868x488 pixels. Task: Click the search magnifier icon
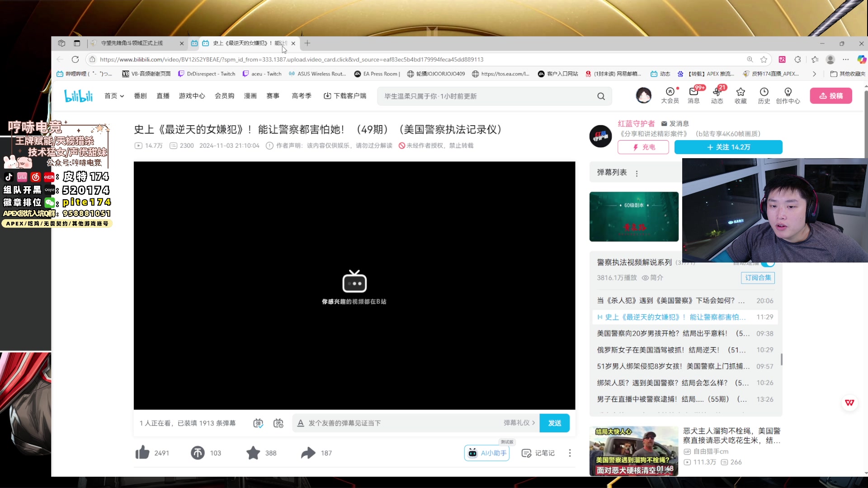click(x=601, y=96)
